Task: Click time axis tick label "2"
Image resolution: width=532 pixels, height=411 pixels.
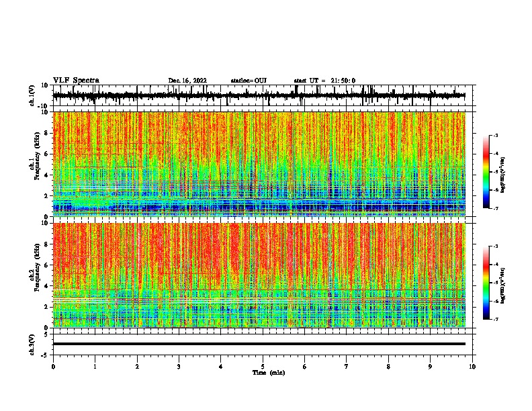Action: (x=137, y=367)
